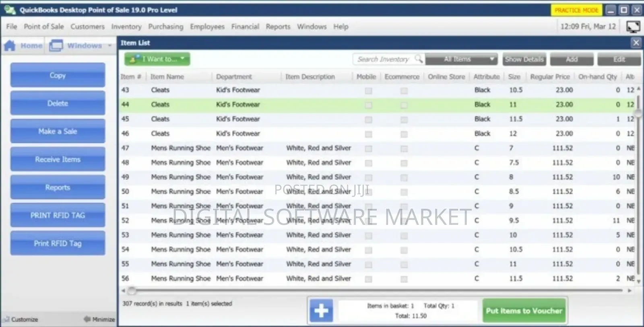Sort by Department column header

pos(234,76)
